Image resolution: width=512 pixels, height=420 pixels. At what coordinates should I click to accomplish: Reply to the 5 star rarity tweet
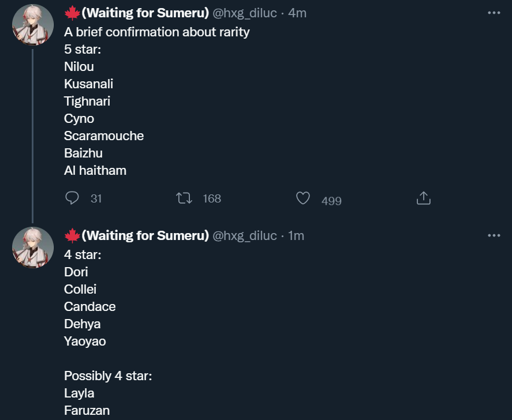coord(72,198)
